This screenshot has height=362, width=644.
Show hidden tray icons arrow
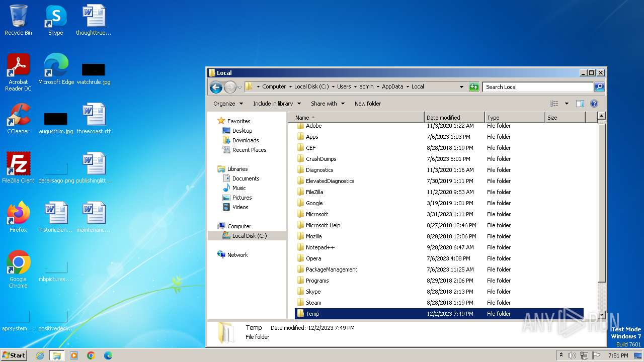click(x=561, y=355)
